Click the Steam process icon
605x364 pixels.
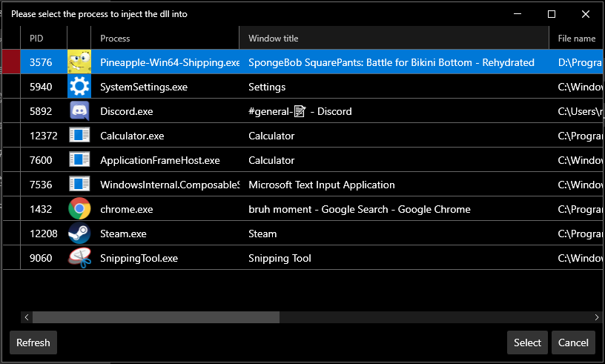79,234
